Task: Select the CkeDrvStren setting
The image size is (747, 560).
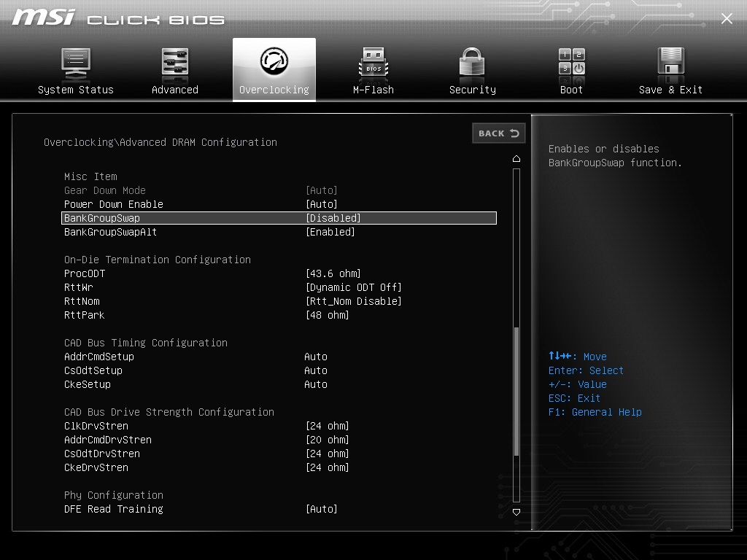Action: coord(96,467)
